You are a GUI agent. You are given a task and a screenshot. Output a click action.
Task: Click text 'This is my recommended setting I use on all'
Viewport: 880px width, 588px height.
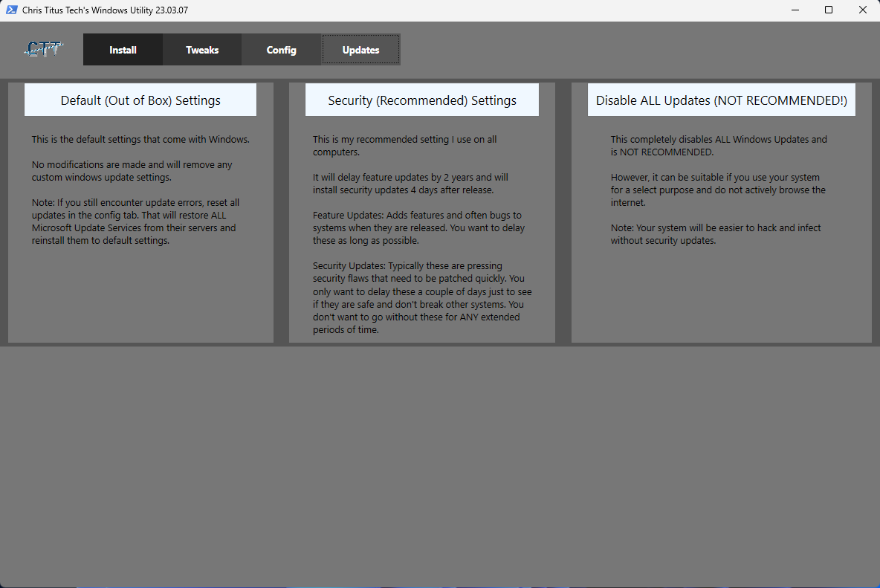[x=404, y=139]
